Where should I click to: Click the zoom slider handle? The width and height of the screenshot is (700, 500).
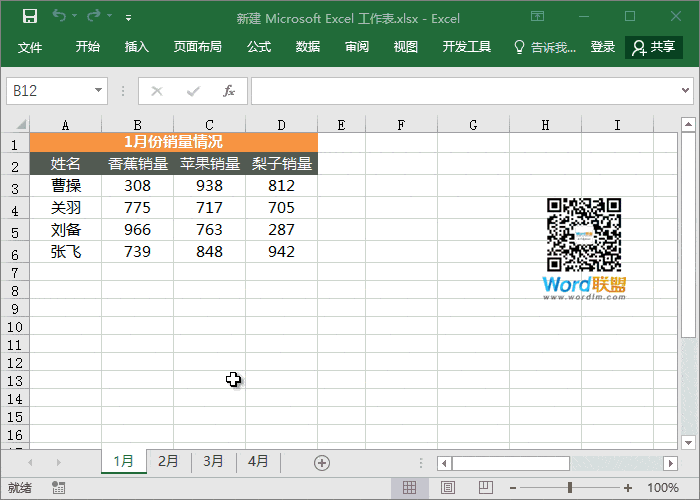point(570,488)
